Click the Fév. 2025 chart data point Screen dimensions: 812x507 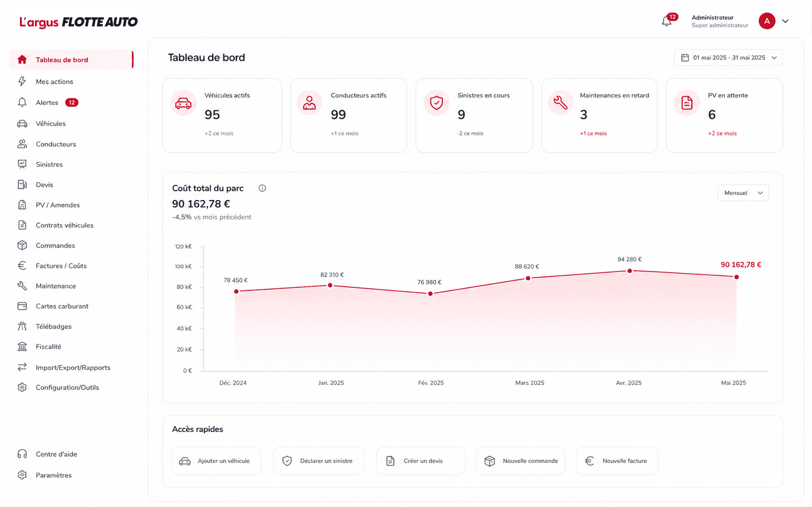coord(431,294)
